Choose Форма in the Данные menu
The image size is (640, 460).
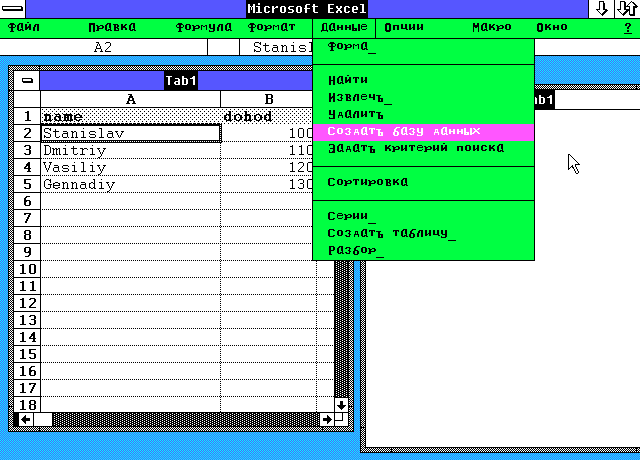pos(423,47)
